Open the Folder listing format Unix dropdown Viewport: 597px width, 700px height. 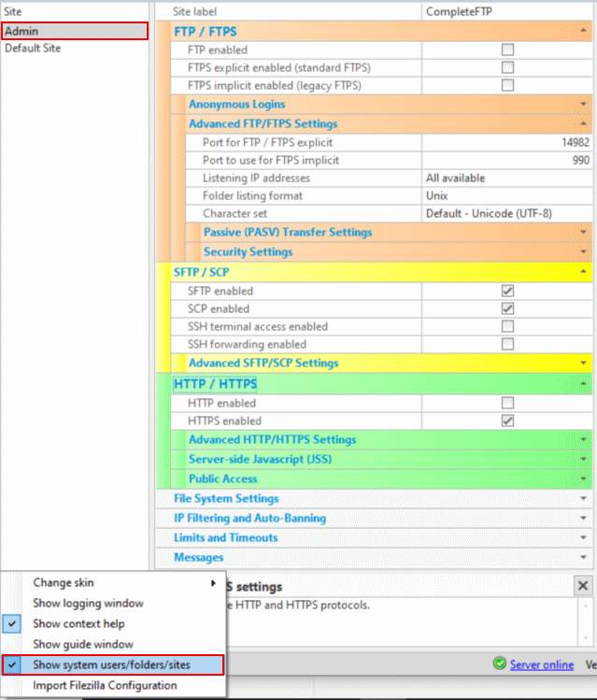(506, 196)
